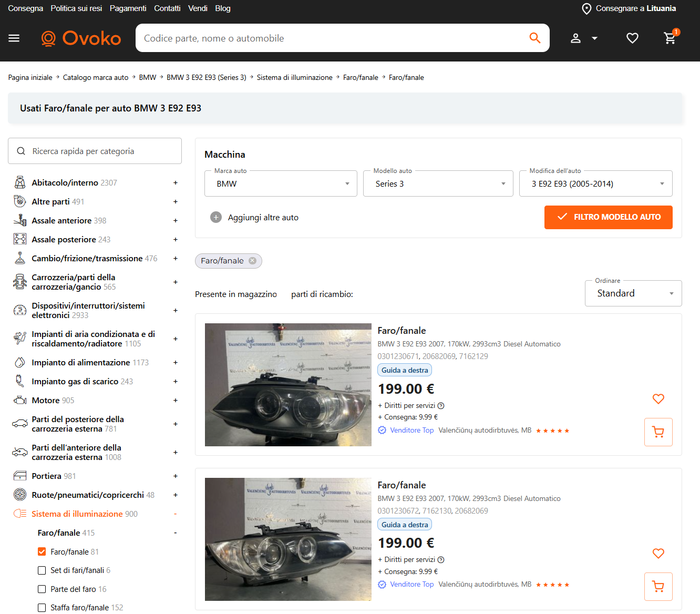Open the Pagamenti page

click(x=128, y=8)
